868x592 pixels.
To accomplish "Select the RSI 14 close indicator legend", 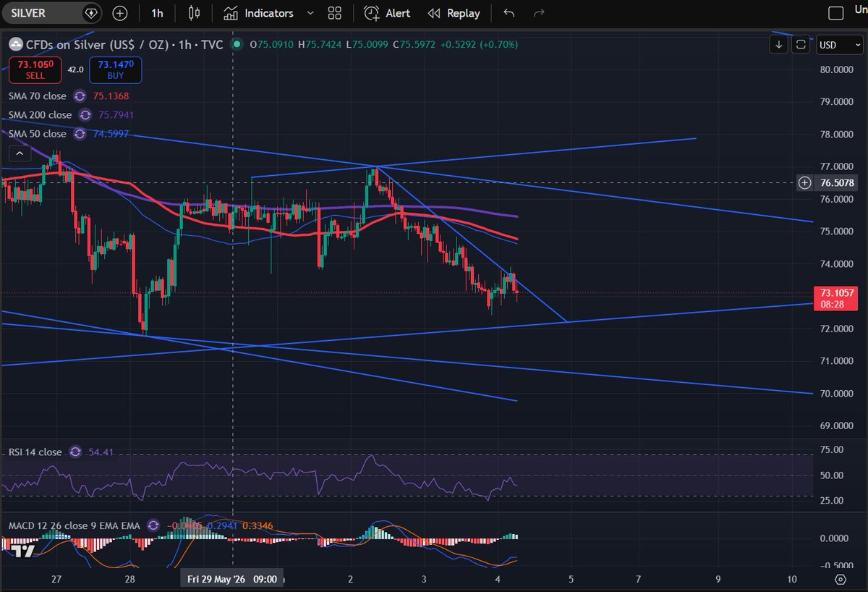I will point(35,452).
